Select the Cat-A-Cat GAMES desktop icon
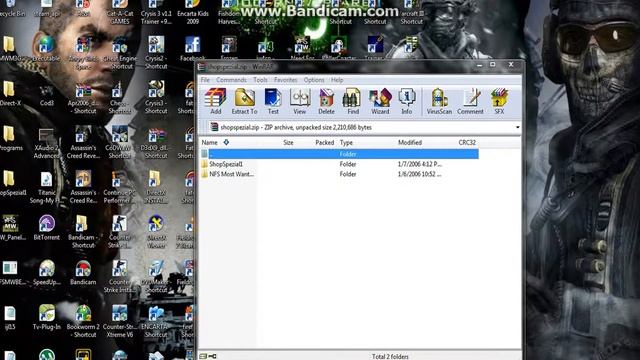This screenshot has width=640, height=360. coord(120,11)
